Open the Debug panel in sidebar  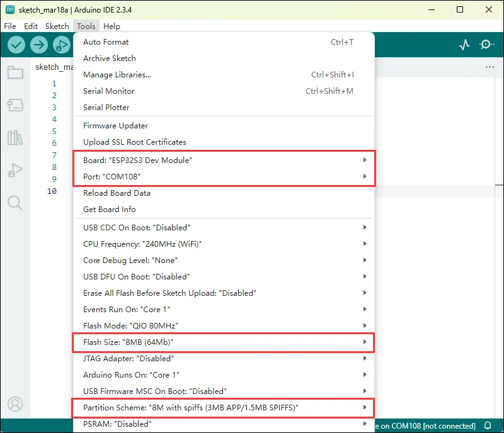tap(15, 171)
